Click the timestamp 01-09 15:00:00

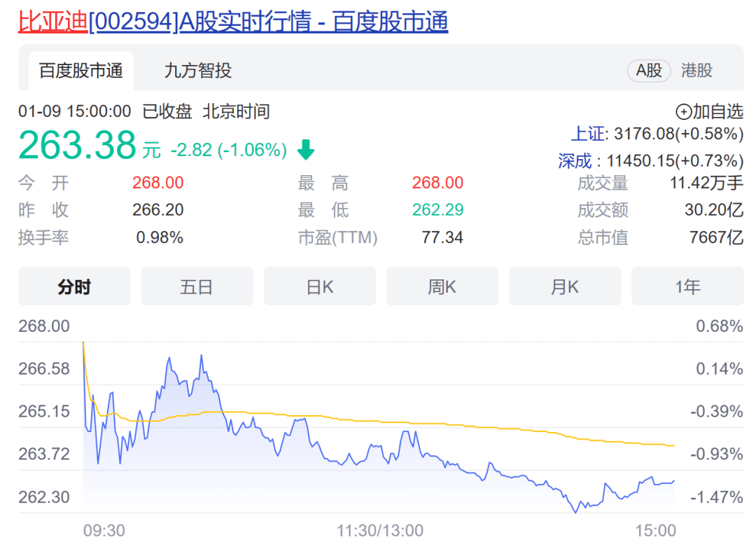(75, 111)
